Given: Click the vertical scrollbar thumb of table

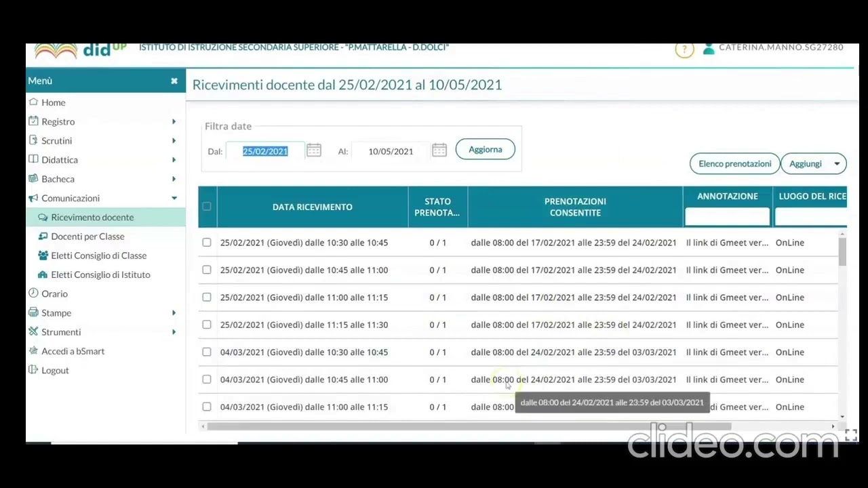Looking at the screenshot, I should 843,251.
